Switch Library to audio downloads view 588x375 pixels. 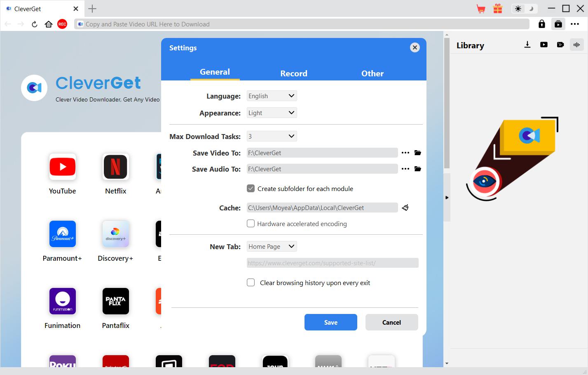click(x=576, y=45)
